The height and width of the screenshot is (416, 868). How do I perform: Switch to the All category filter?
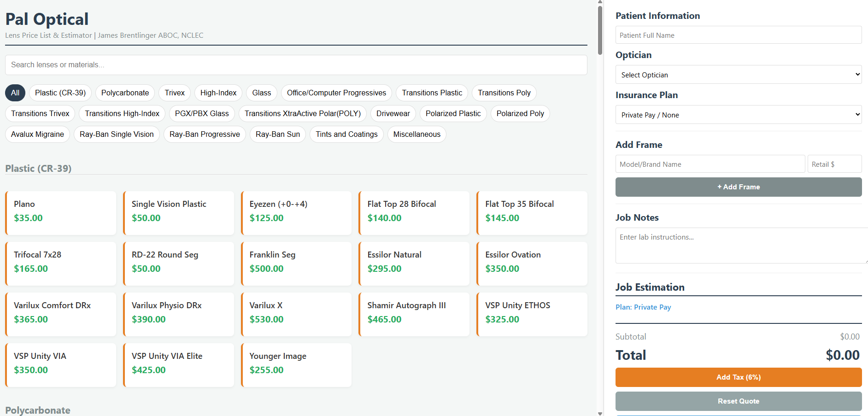(x=15, y=93)
